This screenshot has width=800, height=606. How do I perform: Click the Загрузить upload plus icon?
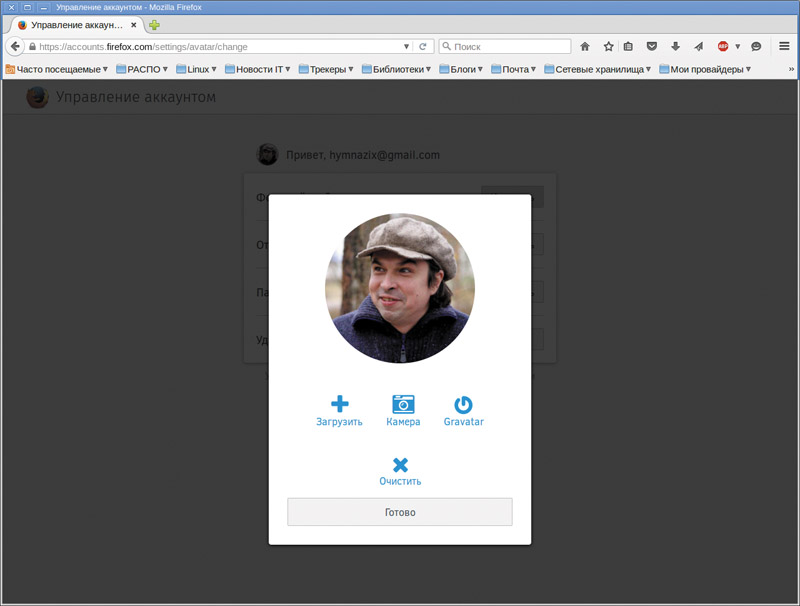click(339, 403)
